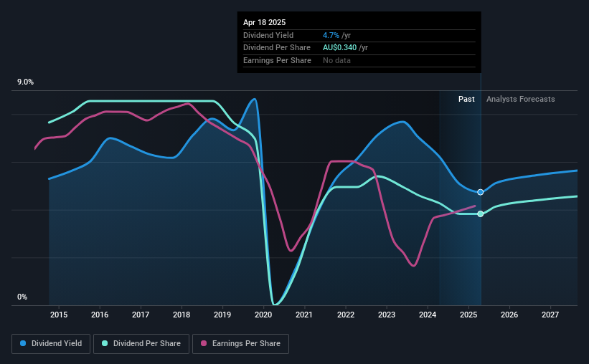Click the 'Earnings Per Share' tooltip row label
589x364 pixels.
pos(277,60)
